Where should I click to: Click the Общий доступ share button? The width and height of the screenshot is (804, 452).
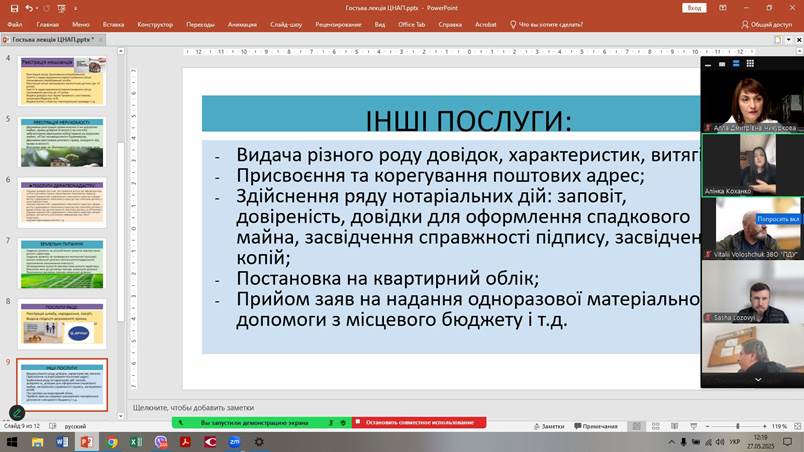pyautogui.click(x=767, y=23)
